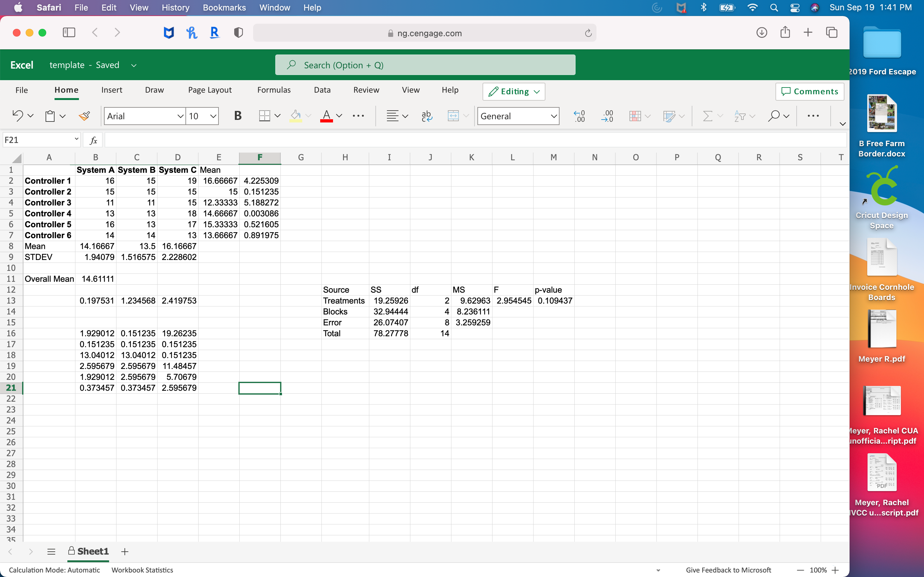This screenshot has width=924, height=577.
Task: Click Workbook Statistics in status bar
Action: pos(142,570)
